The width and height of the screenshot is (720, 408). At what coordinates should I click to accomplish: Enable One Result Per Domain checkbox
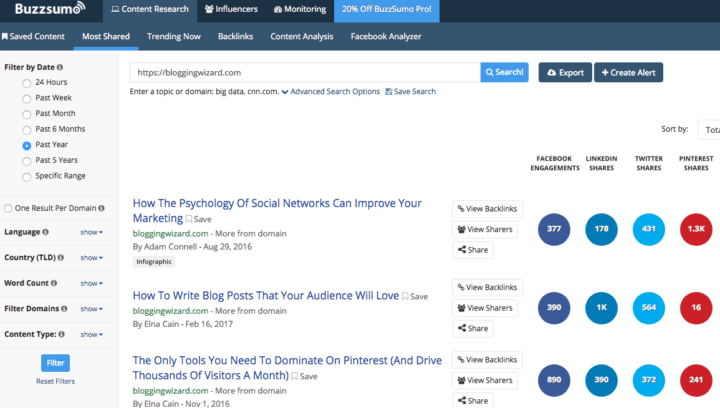8,208
